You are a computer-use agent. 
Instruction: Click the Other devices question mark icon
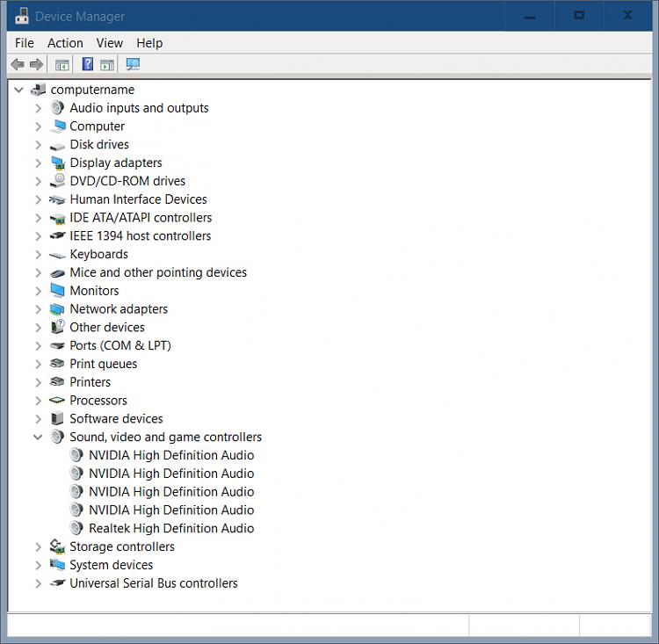tap(58, 327)
